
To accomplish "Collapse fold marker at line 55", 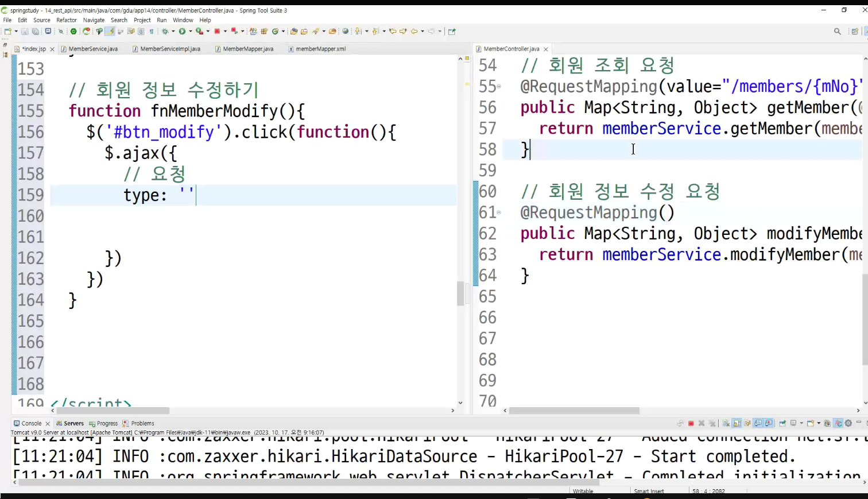I will click(499, 87).
